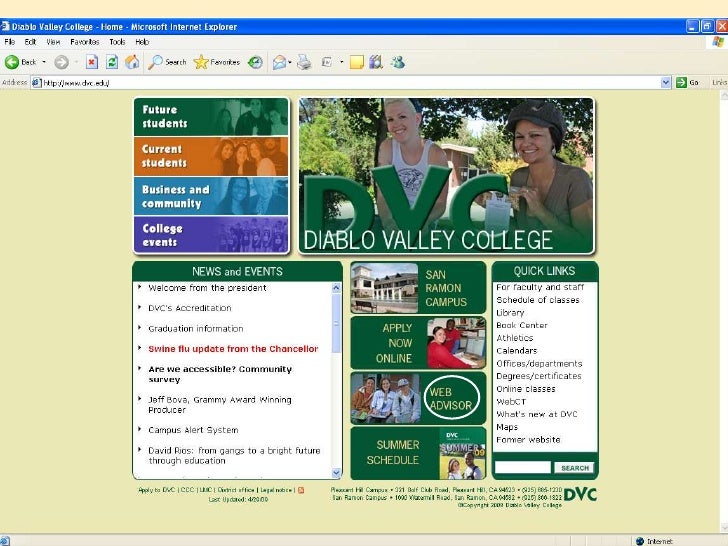Click the News and Events scroll down arrow

point(337,473)
